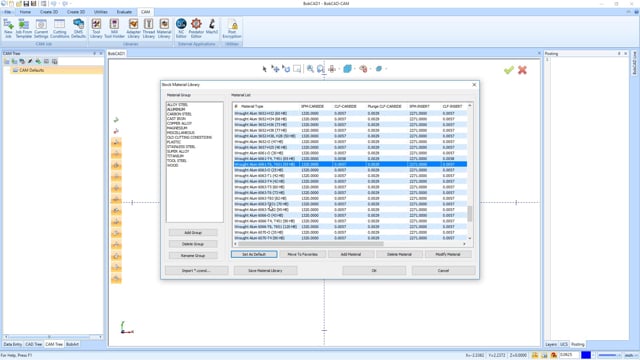Screen dimensions: 640x360
Task: Click the New Job ribbon icon
Action: point(8,28)
